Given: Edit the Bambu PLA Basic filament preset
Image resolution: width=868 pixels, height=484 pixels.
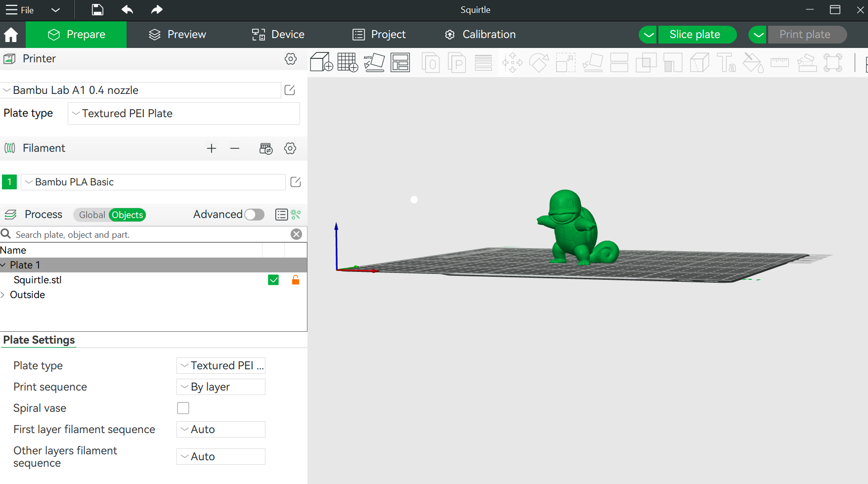Looking at the screenshot, I should point(296,182).
